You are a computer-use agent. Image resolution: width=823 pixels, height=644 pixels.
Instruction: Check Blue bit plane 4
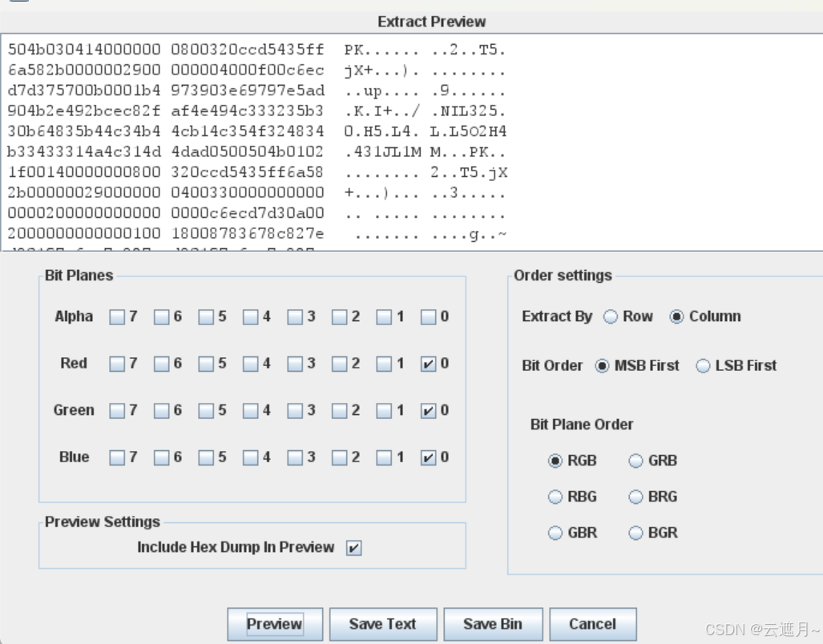250,457
